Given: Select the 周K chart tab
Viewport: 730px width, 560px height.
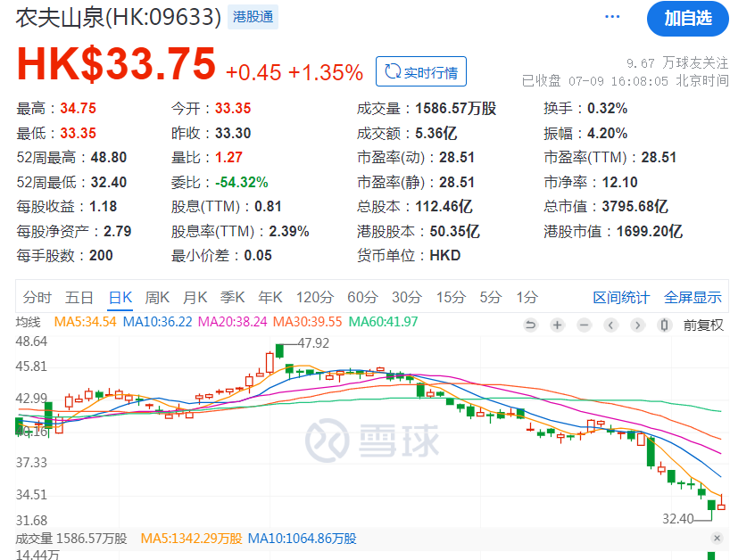Looking at the screenshot, I should click(x=157, y=297).
